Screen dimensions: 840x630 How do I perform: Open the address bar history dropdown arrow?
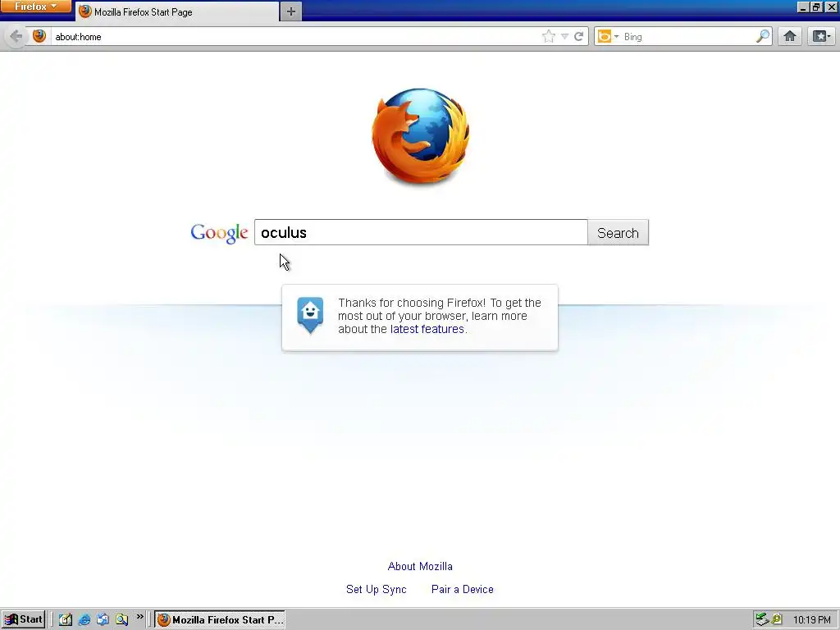click(x=564, y=36)
